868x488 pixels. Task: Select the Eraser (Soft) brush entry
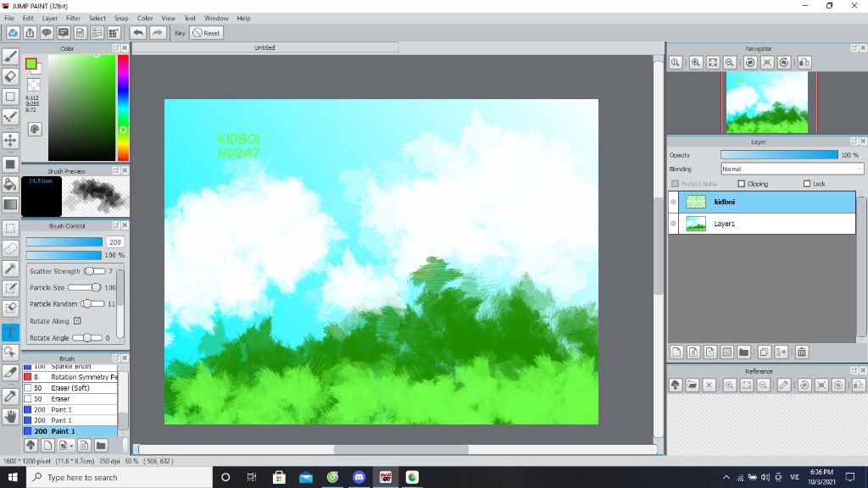tap(70, 388)
